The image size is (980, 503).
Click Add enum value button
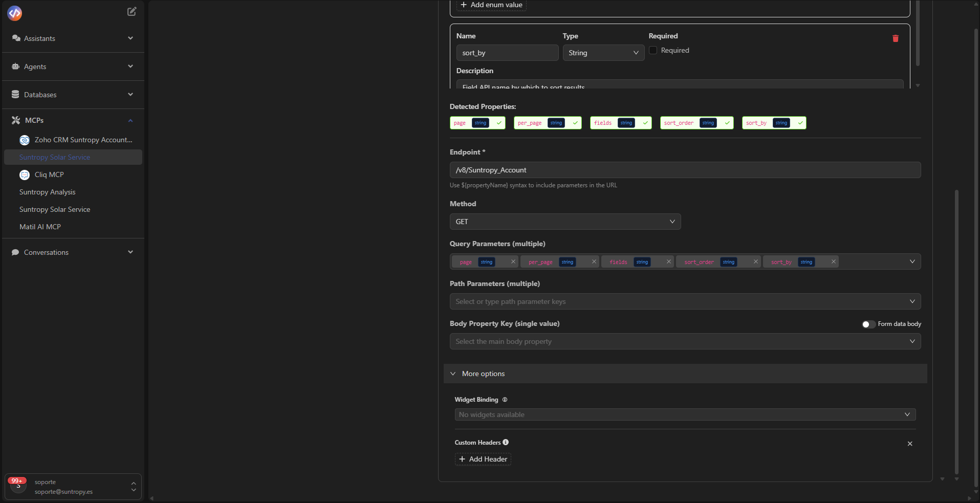491,5
